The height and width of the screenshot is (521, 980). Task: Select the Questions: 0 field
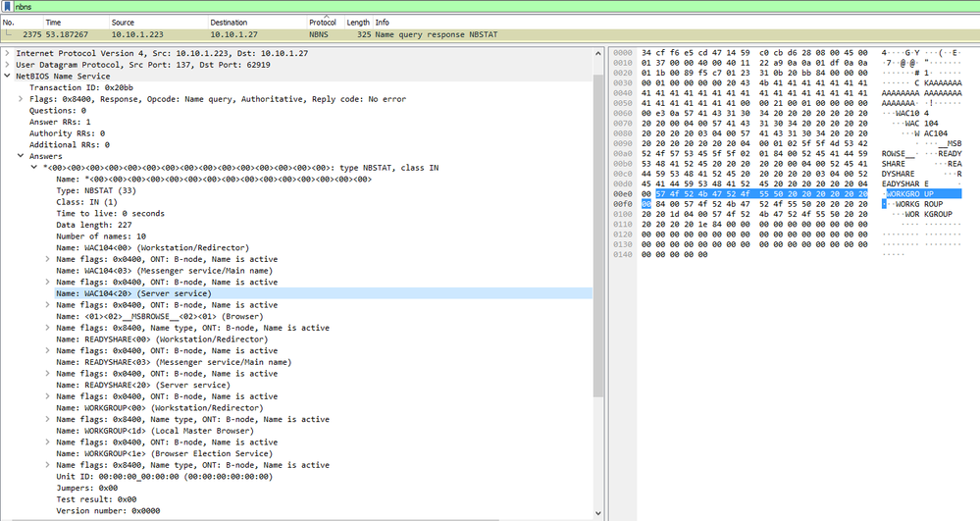coord(58,110)
